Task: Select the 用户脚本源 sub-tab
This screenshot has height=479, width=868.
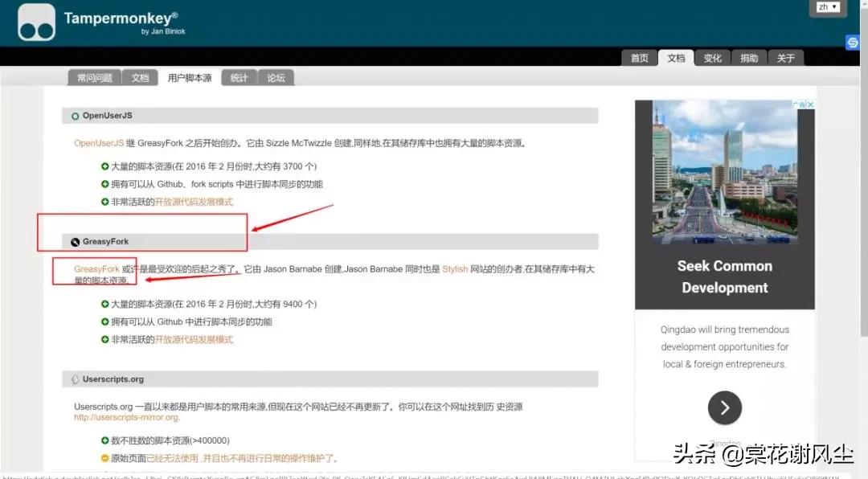Action: (x=190, y=78)
